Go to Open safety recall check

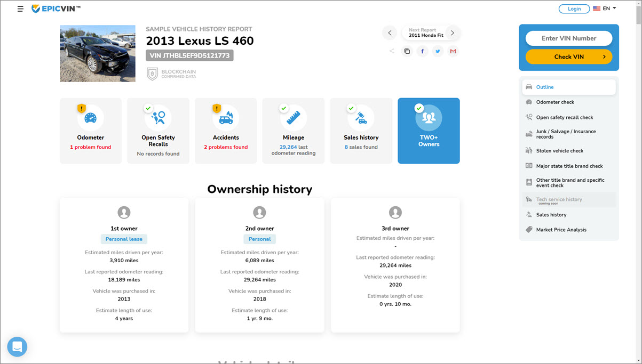point(569,117)
